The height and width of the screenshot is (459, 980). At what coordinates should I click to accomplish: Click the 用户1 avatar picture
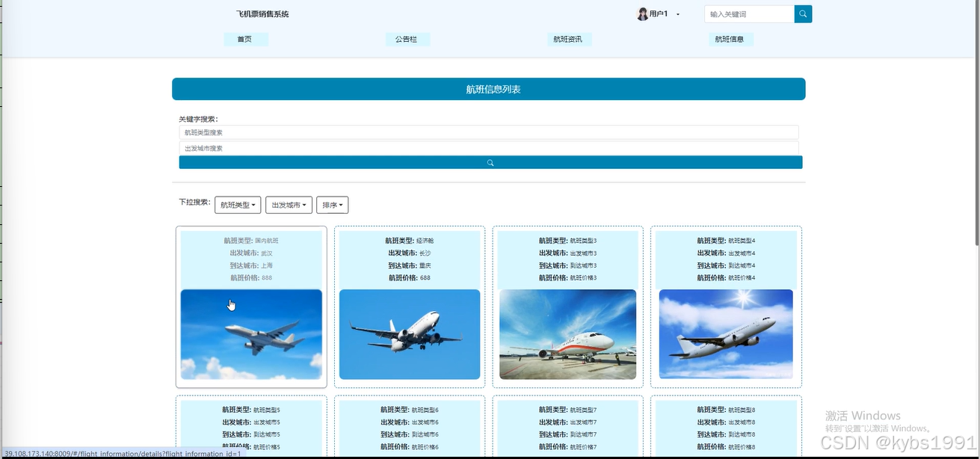642,14
